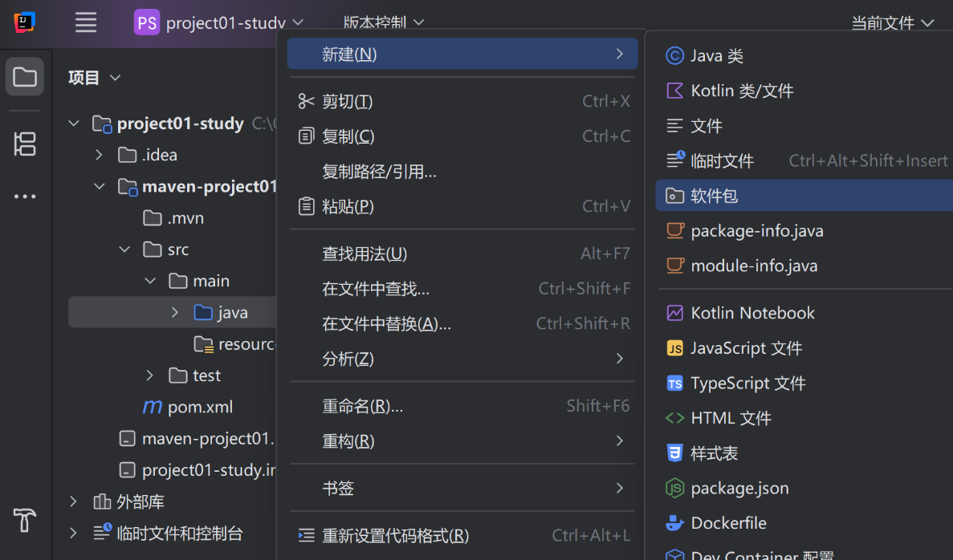Choose 粘贴 from the context menu
Viewport: 953px width, 560px height.
click(x=345, y=206)
